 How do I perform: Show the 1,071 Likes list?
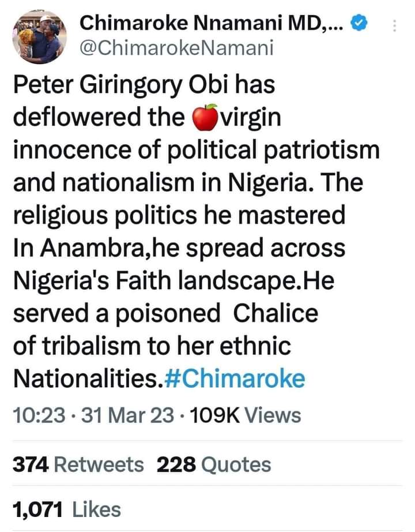(x=66, y=509)
